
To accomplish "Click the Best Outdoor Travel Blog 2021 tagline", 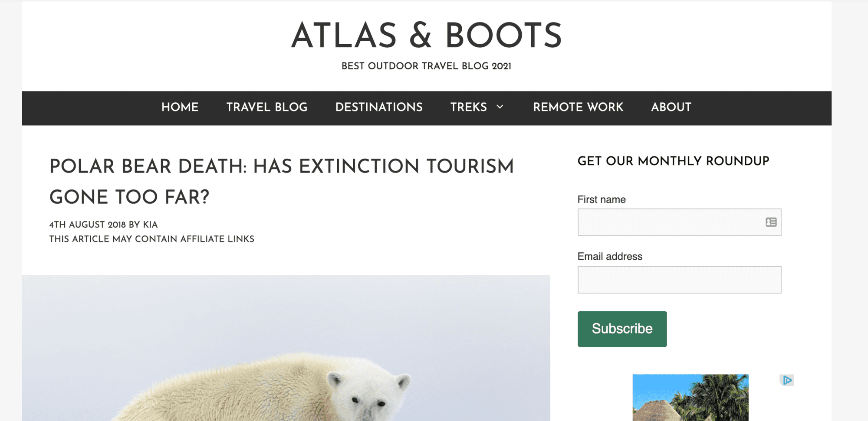I will point(426,66).
